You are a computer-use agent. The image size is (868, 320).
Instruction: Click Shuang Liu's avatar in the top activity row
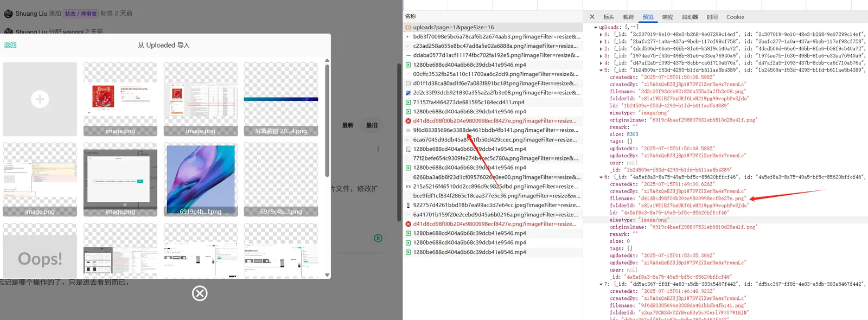pos(8,13)
